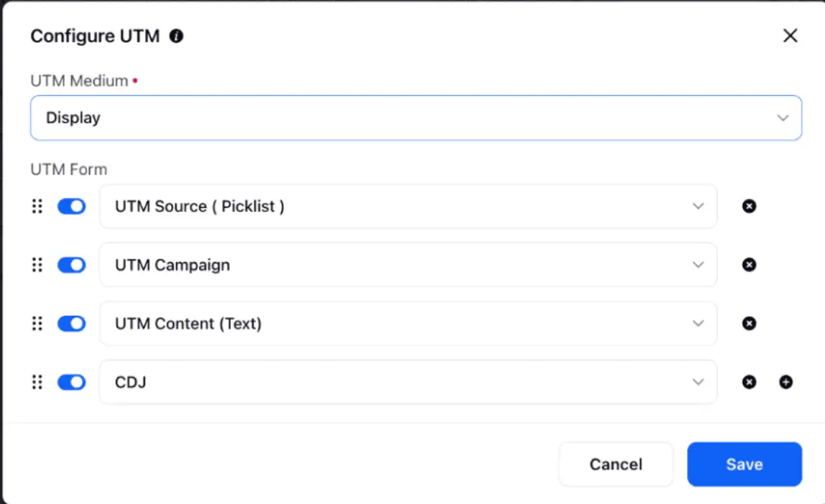Image resolution: width=825 pixels, height=504 pixels.
Task: Open the UTM Campaign dropdown
Action: 408,265
